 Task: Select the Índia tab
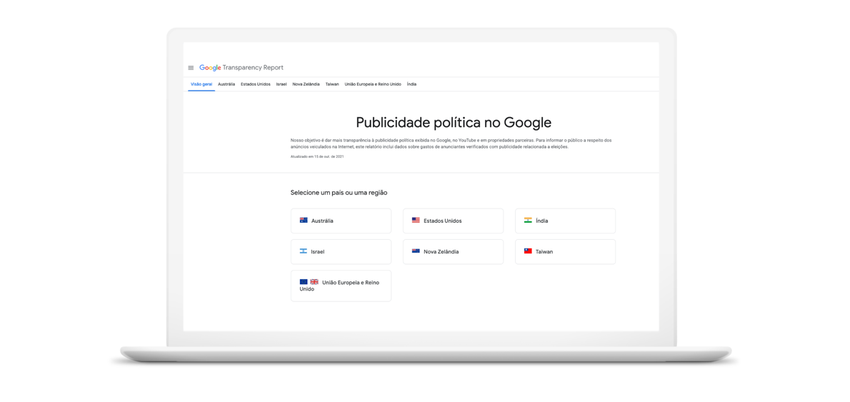pyautogui.click(x=411, y=85)
